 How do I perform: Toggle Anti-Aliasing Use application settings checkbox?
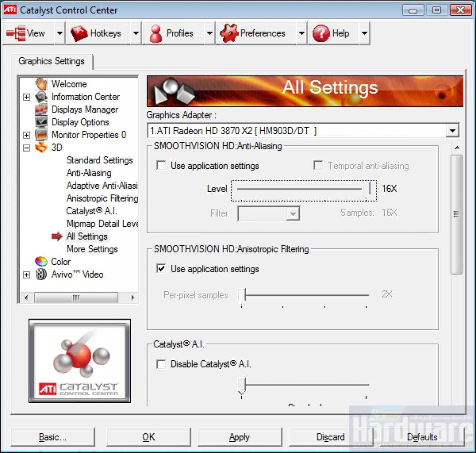[161, 165]
